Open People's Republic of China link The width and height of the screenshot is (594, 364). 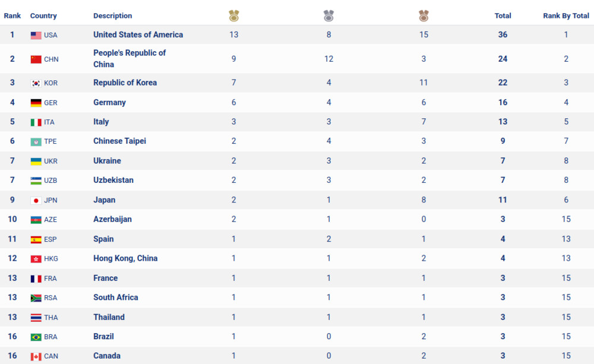tap(129, 58)
